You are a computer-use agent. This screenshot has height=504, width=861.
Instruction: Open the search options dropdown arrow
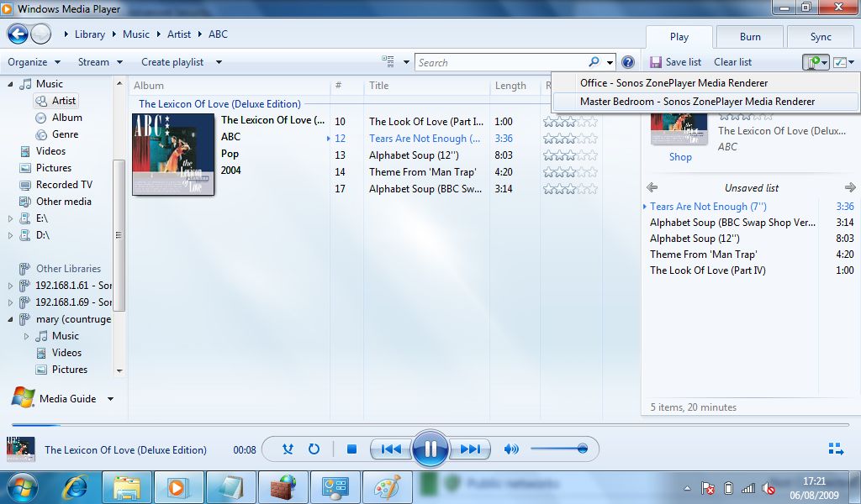click(610, 62)
